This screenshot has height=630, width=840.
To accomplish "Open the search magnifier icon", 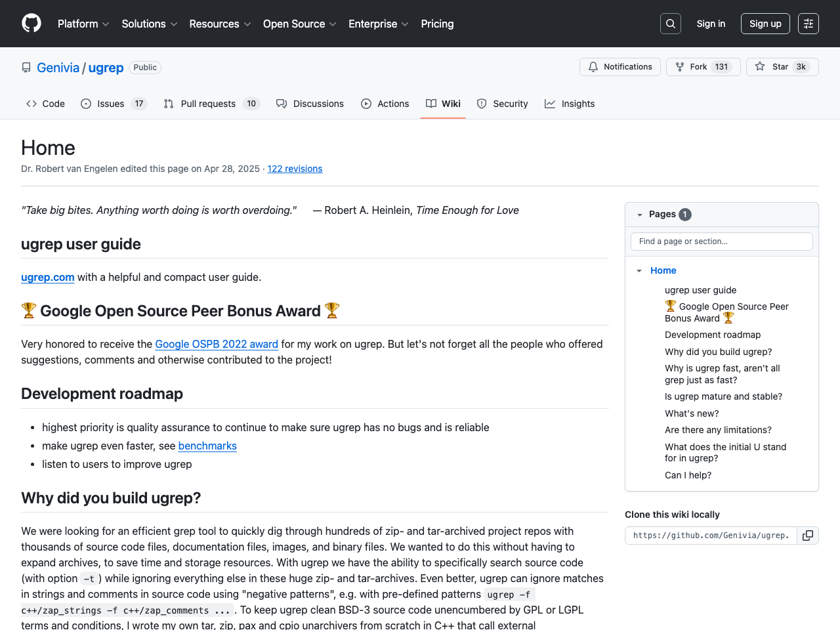I will pos(670,23).
